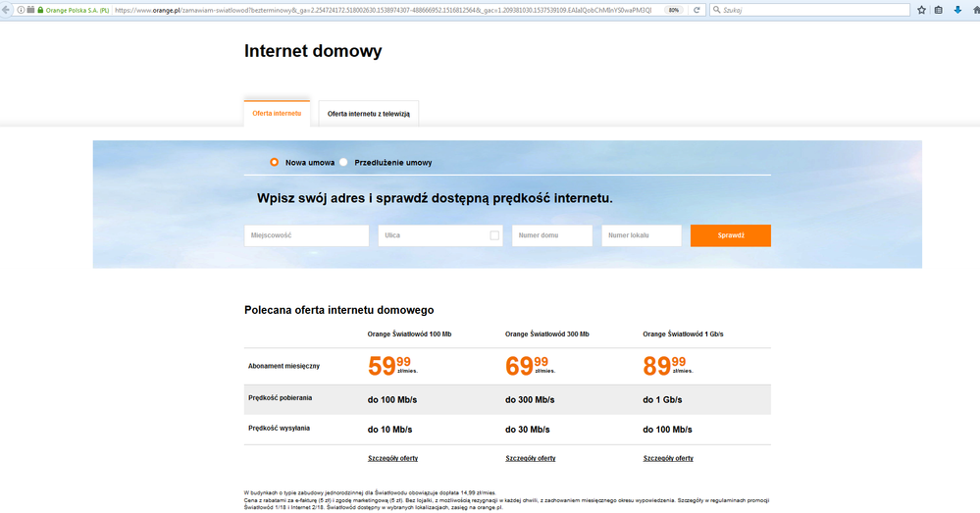
Task: Click the Orange Światłowód 100 Mb column header
Action: (409, 334)
